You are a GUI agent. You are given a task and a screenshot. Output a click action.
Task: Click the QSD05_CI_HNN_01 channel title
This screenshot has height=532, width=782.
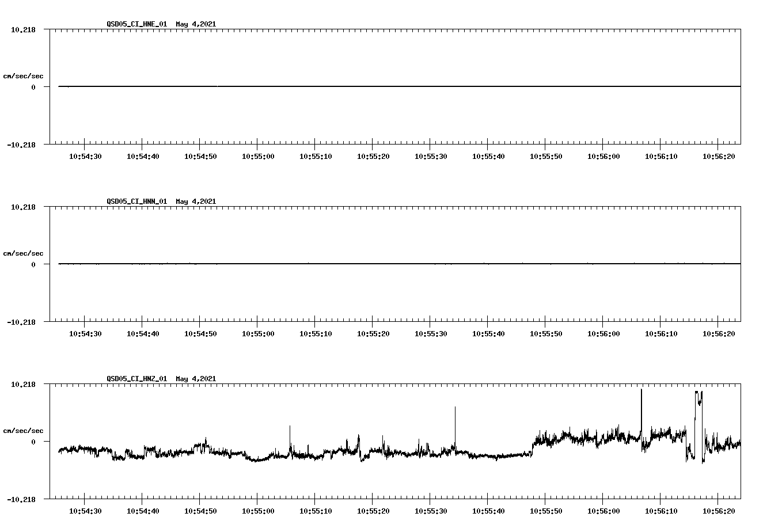pyautogui.click(x=138, y=202)
